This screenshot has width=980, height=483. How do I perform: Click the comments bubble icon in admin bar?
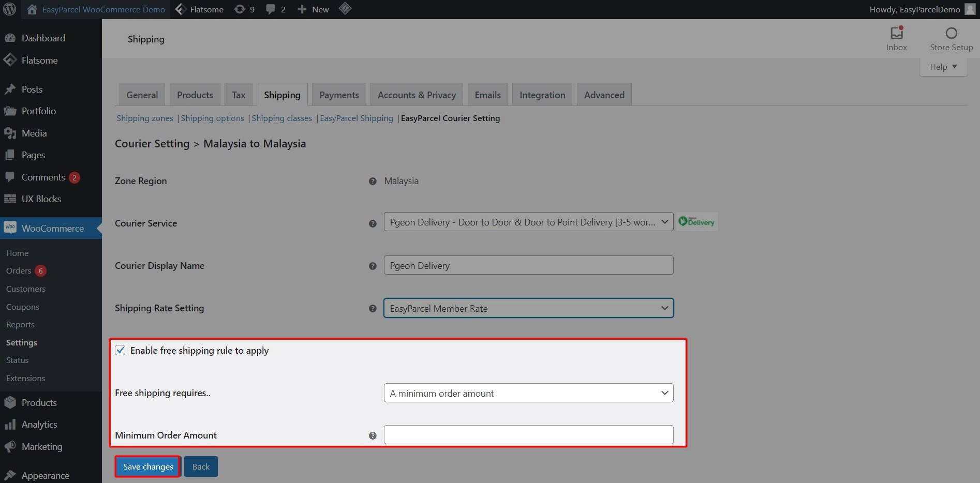(270, 9)
